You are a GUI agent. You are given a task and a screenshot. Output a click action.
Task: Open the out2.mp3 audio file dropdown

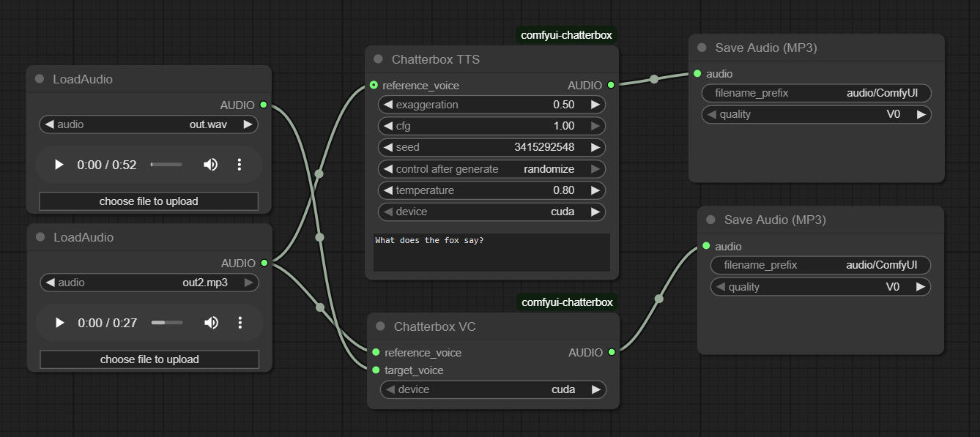(149, 283)
